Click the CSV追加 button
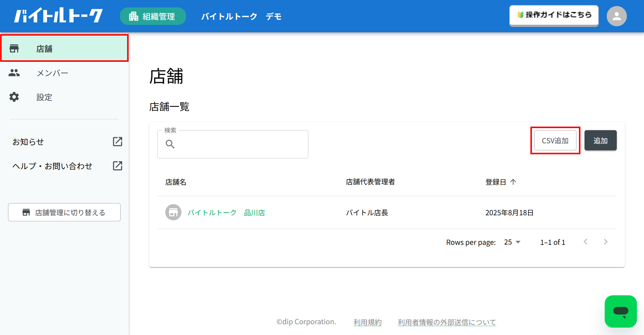Viewport: 644px width, 335px height. (555, 140)
